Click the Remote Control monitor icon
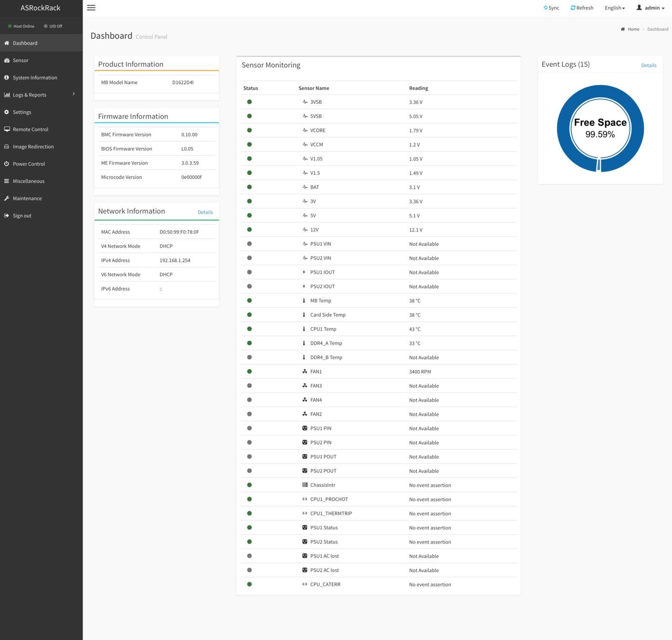The height and width of the screenshot is (640, 672). point(6,129)
